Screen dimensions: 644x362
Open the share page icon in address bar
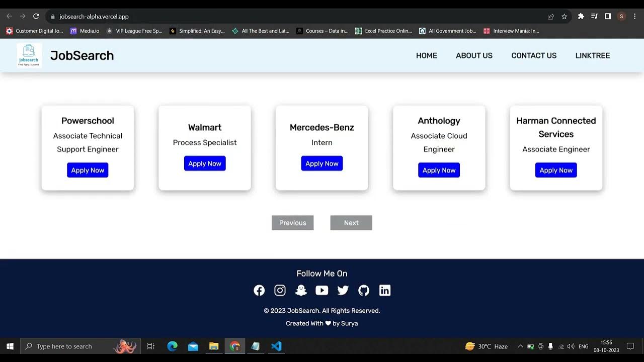click(x=551, y=17)
